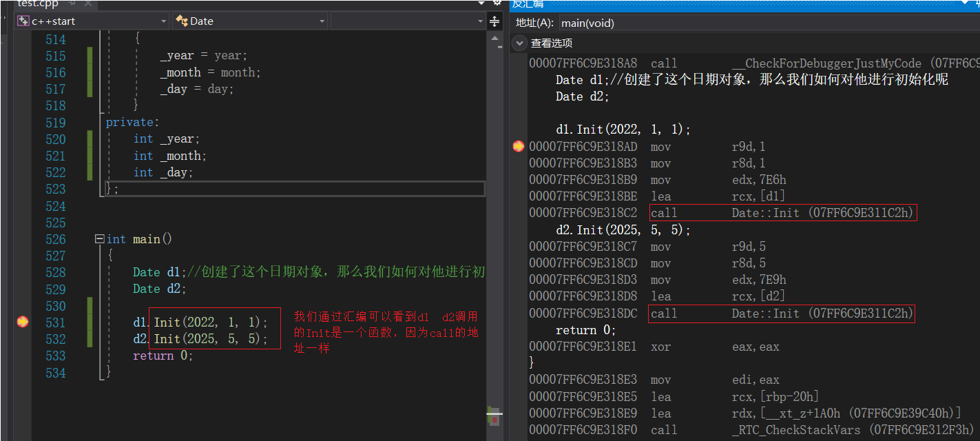Click line 533 return 0 statement

click(163, 356)
